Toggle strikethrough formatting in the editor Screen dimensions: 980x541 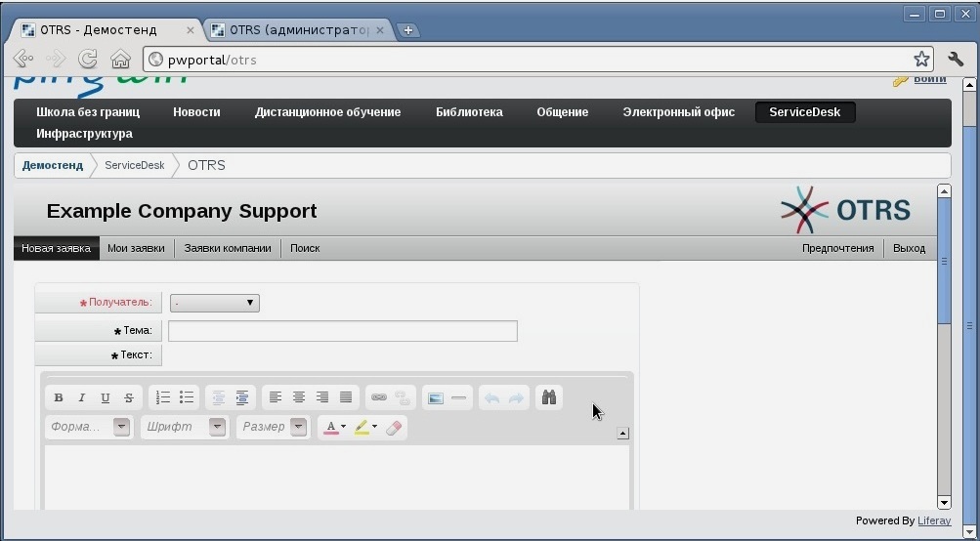click(x=129, y=398)
